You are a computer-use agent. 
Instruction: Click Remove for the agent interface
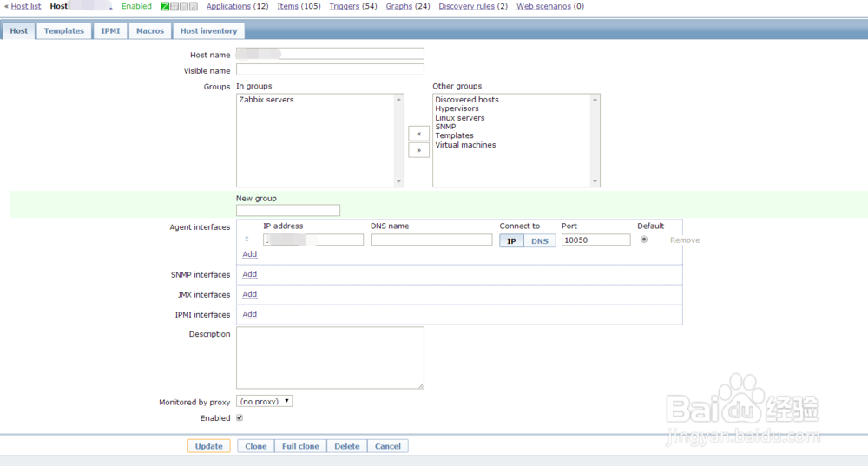[685, 240]
